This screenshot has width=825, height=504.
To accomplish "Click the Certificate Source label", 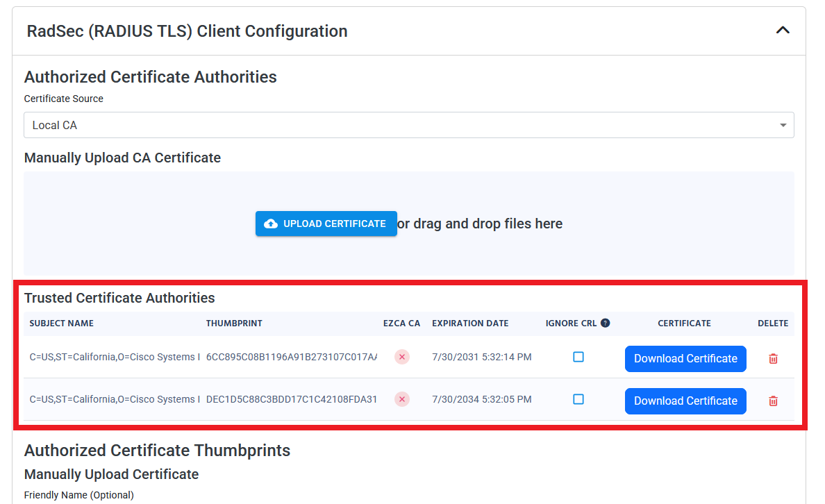I will (64, 99).
